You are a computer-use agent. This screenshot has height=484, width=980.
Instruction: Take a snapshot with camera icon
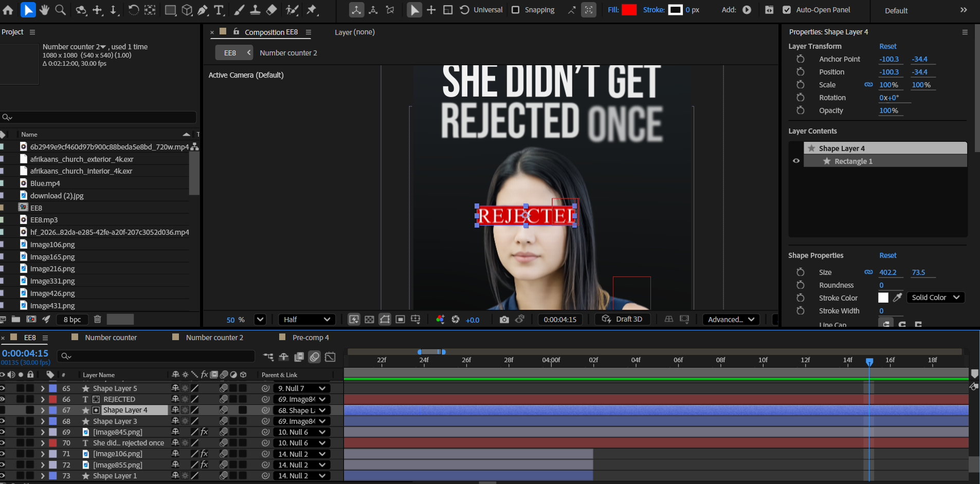click(504, 320)
